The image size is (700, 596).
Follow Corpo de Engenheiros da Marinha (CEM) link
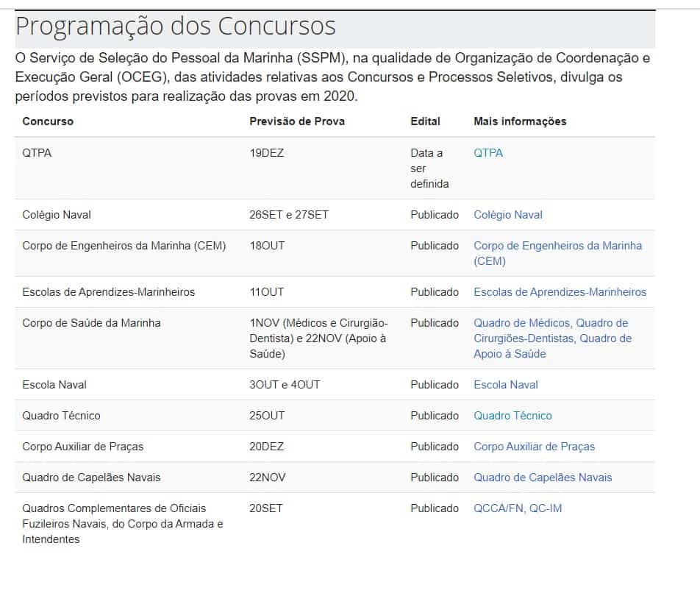pos(557,253)
